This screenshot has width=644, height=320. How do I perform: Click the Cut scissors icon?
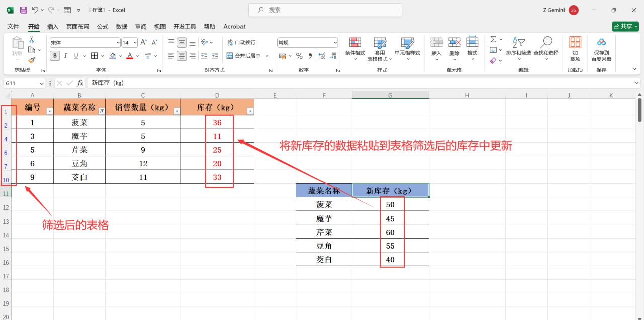[32, 40]
